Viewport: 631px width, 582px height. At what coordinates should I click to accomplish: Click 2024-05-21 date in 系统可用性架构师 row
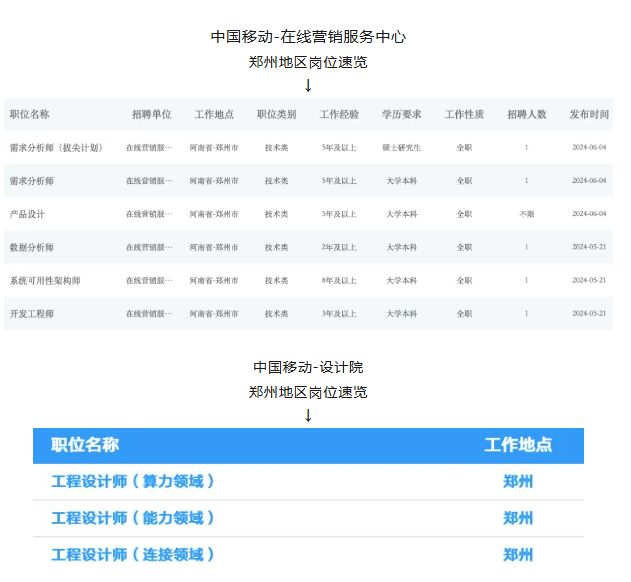pos(589,280)
